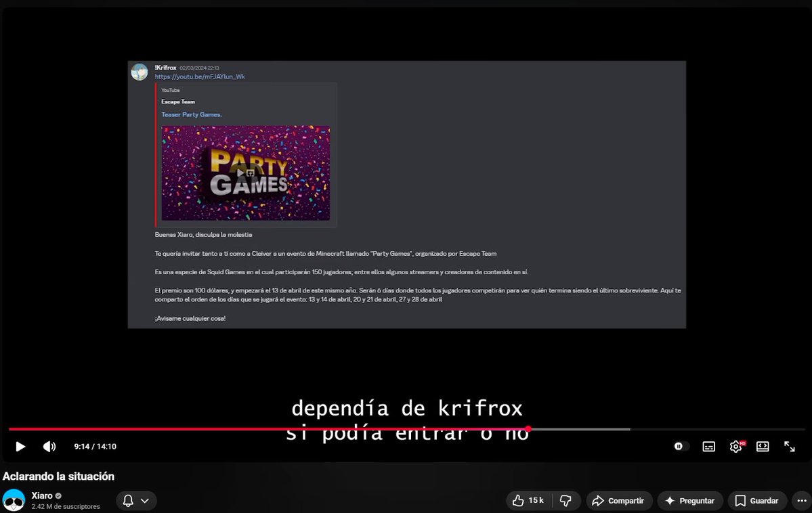Play the paused video

(x=20, y=446)
